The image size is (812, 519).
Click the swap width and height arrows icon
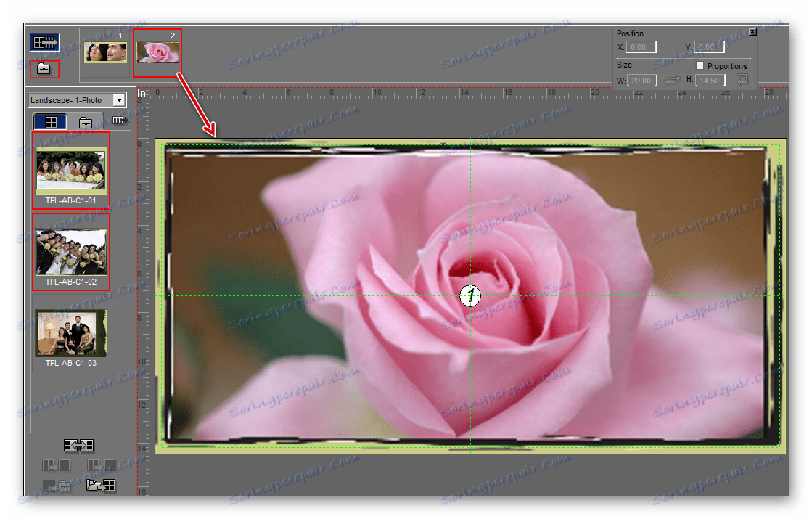tap(672, 81)
